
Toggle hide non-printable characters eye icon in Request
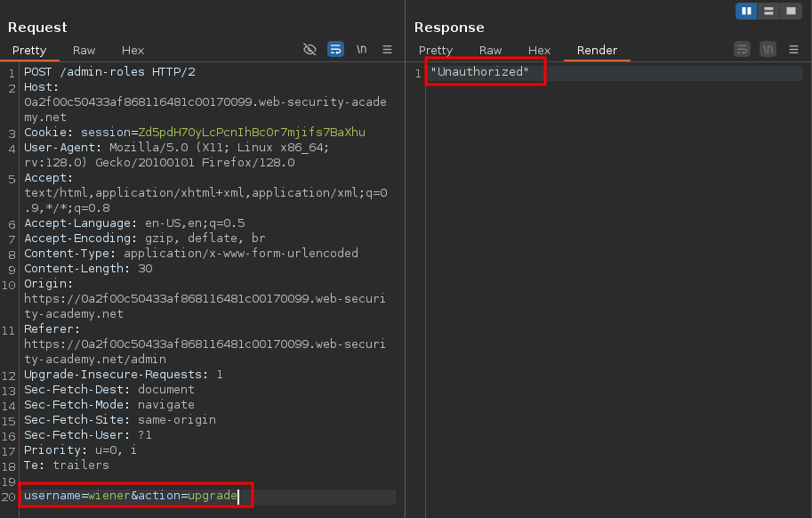click(310, 50)
